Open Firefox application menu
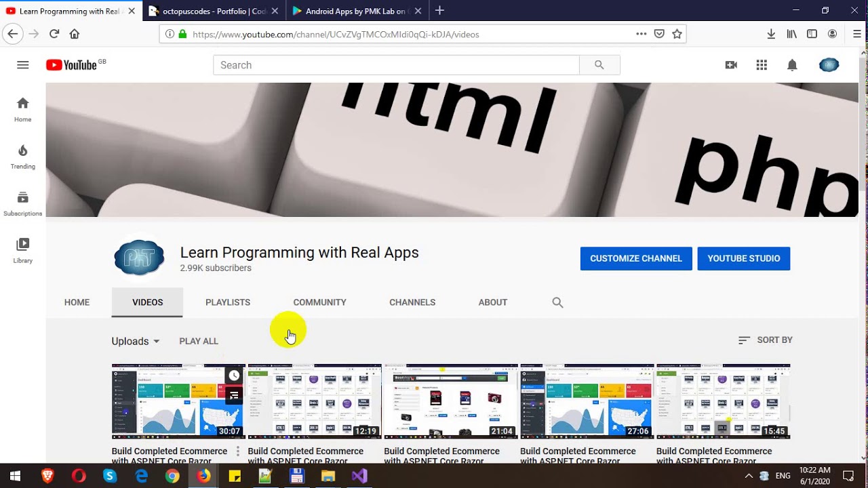Image resolution: width=868 pixels, height=488 pixels. coord(857,34)
